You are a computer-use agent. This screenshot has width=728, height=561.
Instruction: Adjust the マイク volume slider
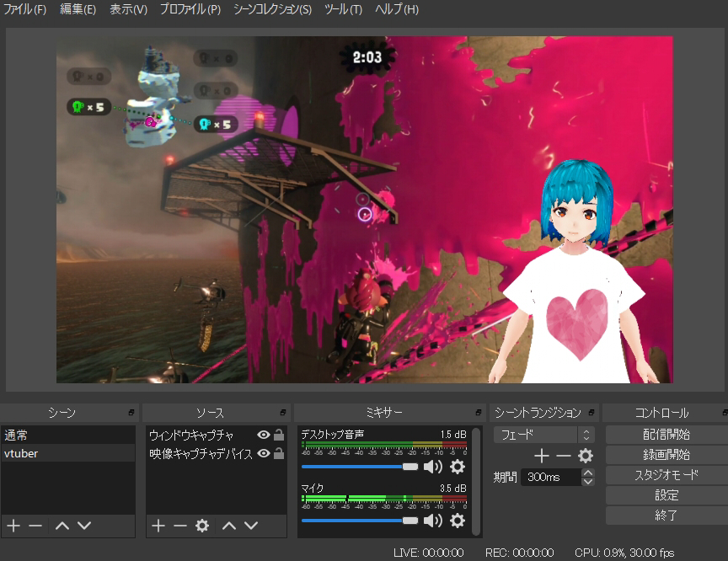[x=360, y=521]
